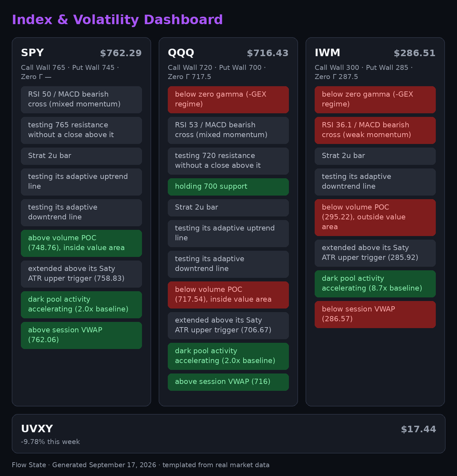Select QQQ Strat 2u bar chip
Screen dimensions: 457x476
click(x=228, y=207)
